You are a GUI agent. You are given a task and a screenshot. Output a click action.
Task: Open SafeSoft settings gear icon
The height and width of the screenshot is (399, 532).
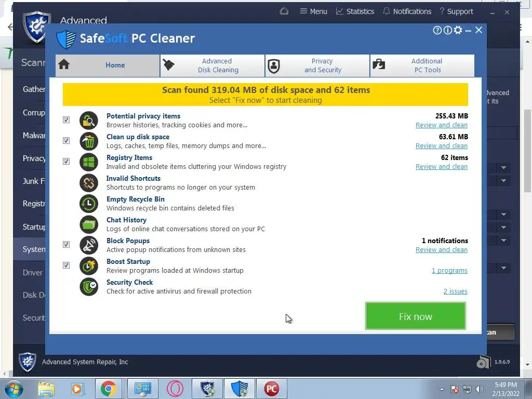coord(458,30)
